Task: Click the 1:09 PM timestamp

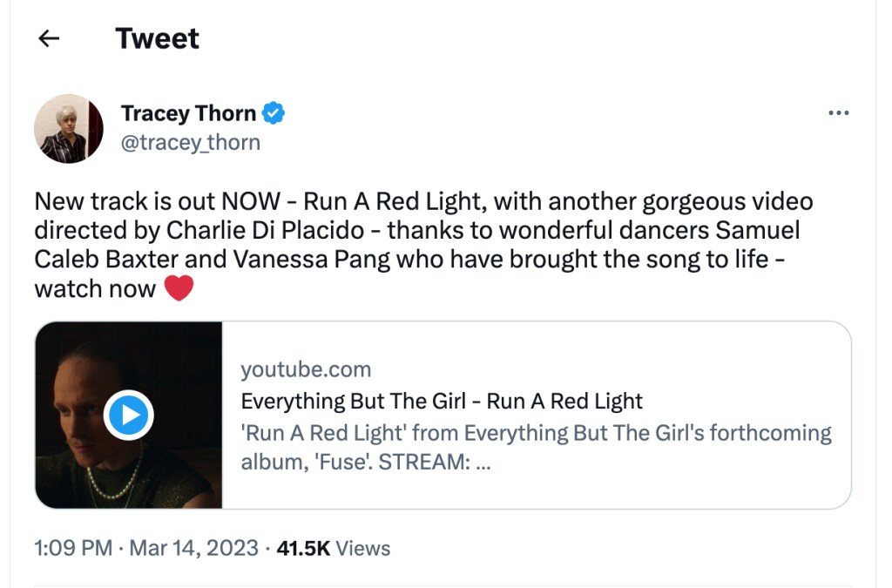Action: coord(73,548)
